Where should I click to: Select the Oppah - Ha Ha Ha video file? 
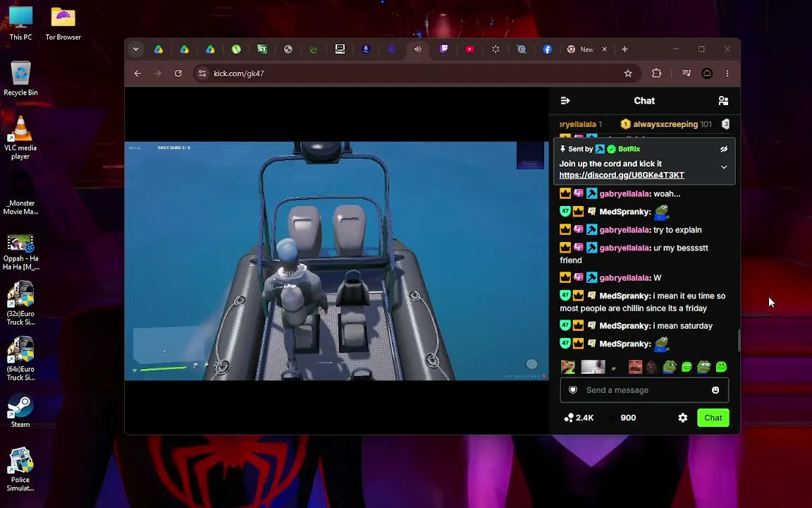tap(20, 253)
